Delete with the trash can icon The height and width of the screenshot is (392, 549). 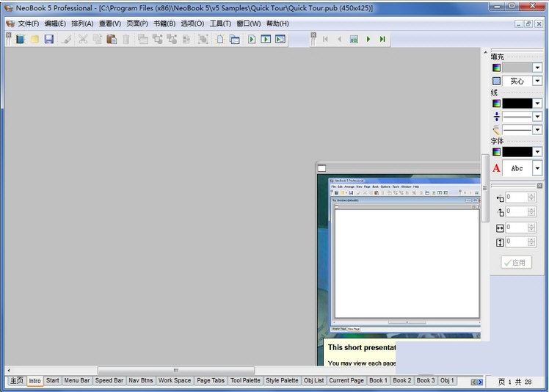126,39
